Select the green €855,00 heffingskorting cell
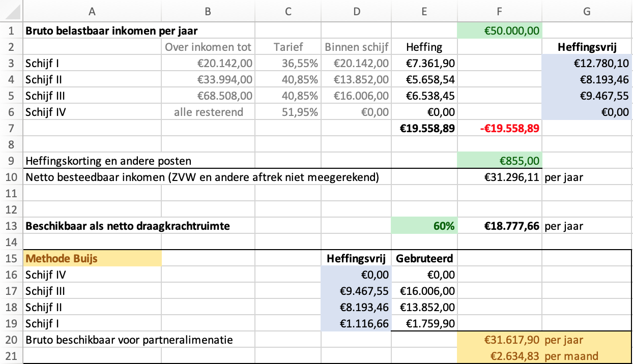Image resolution: width=633 pixels, height=364 pixels. pyautogui.click(x=499, y=161)
